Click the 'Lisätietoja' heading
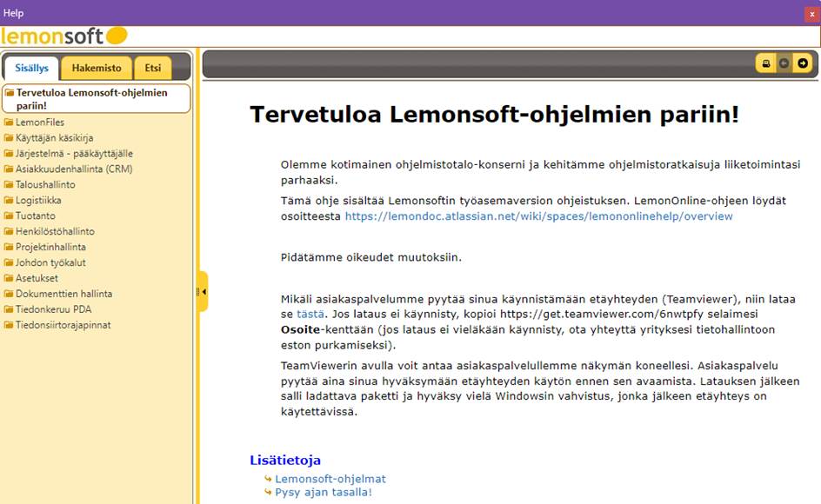The image size is (821, 504). (285, 460)
